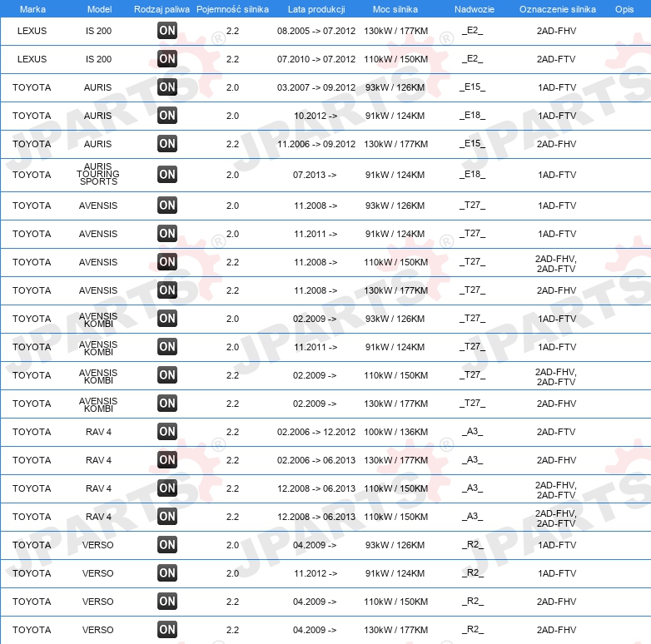Screen dimensions: 651x644
Task: Select VERSO model cell in 2.0 93kW row
Action: [x=98, y=545]
